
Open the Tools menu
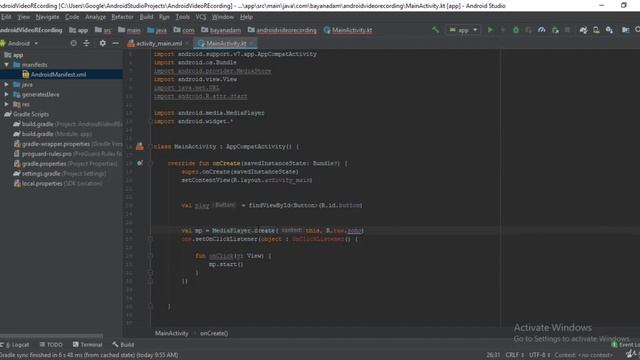(x=182, y=17)
